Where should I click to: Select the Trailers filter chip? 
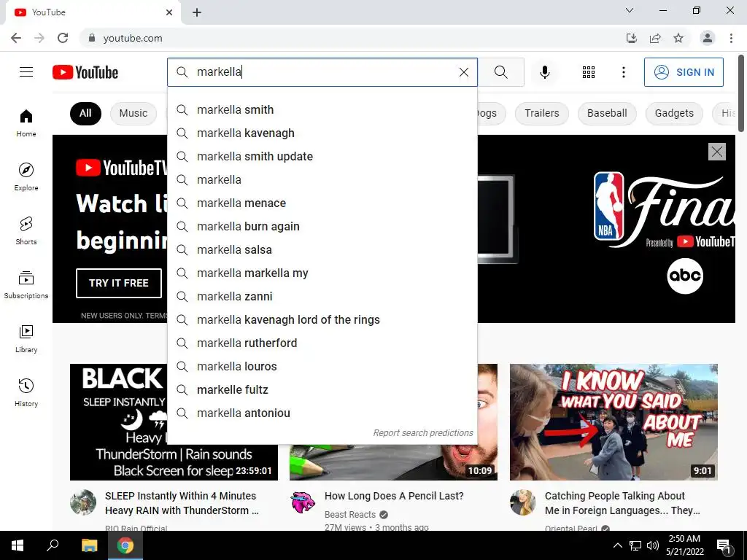pyautogui.click(x=542, y=113)
